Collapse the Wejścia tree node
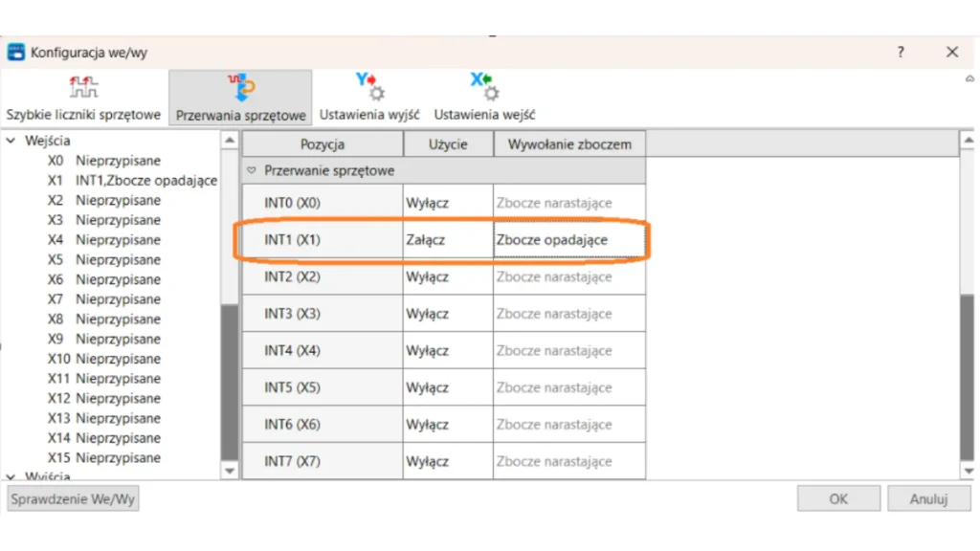This screenshot has width=980, height=551. pyautogui.click(x=11, y=141)
